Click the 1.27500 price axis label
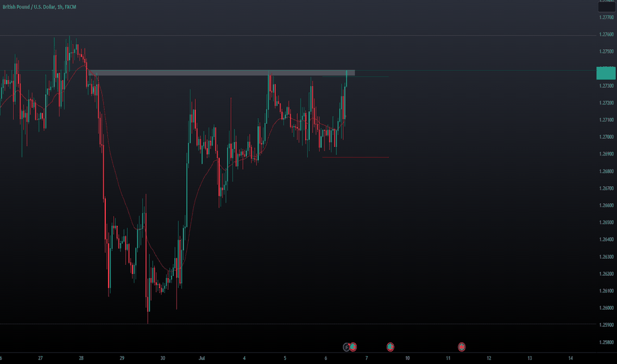The image size is (617, 364). point(606,52)
